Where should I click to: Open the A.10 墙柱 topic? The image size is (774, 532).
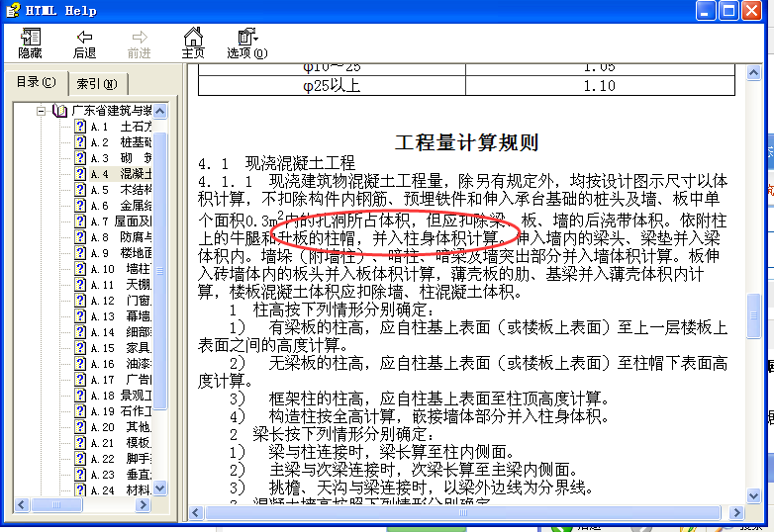click(x=121, y=269)
